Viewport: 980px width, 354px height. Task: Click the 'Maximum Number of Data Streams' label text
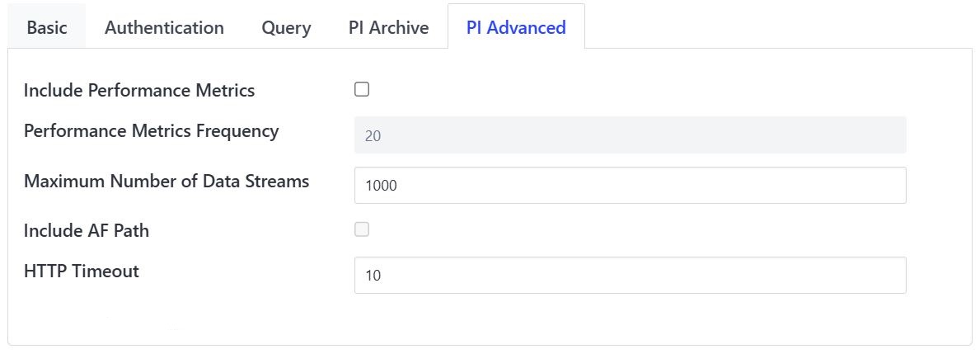point(166,182)
